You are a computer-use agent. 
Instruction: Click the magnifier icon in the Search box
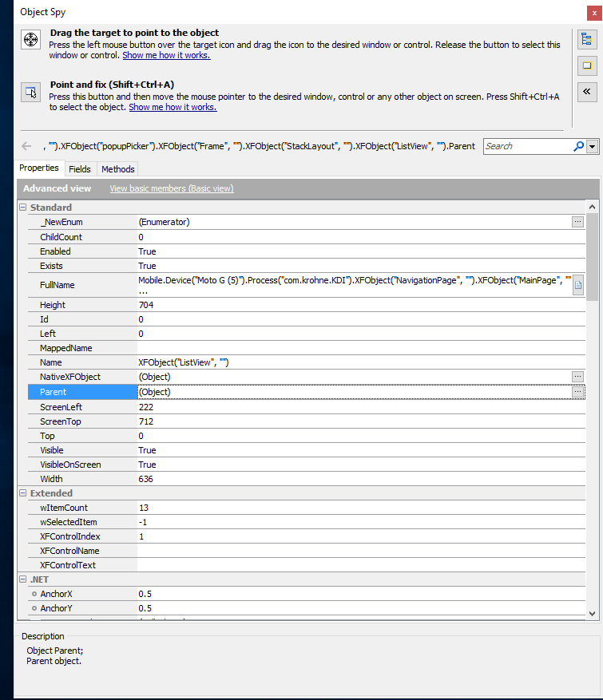[x=578, y=146]
